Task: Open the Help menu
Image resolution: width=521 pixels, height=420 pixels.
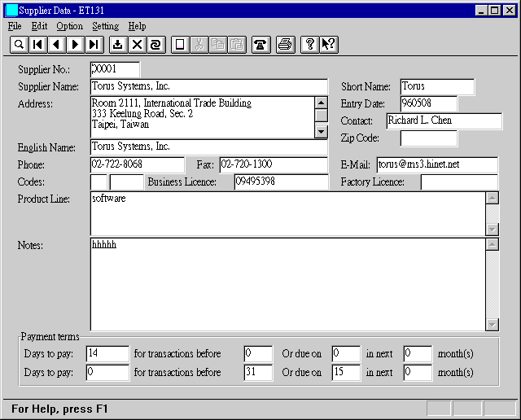Action: click(x=137, y=26)
